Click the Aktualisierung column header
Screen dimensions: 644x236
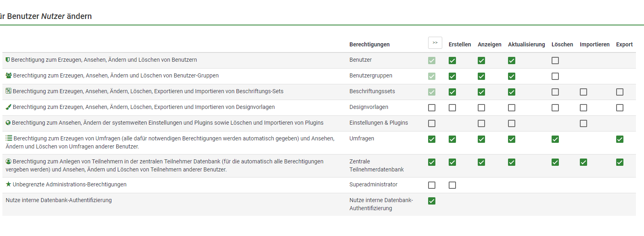526,44
